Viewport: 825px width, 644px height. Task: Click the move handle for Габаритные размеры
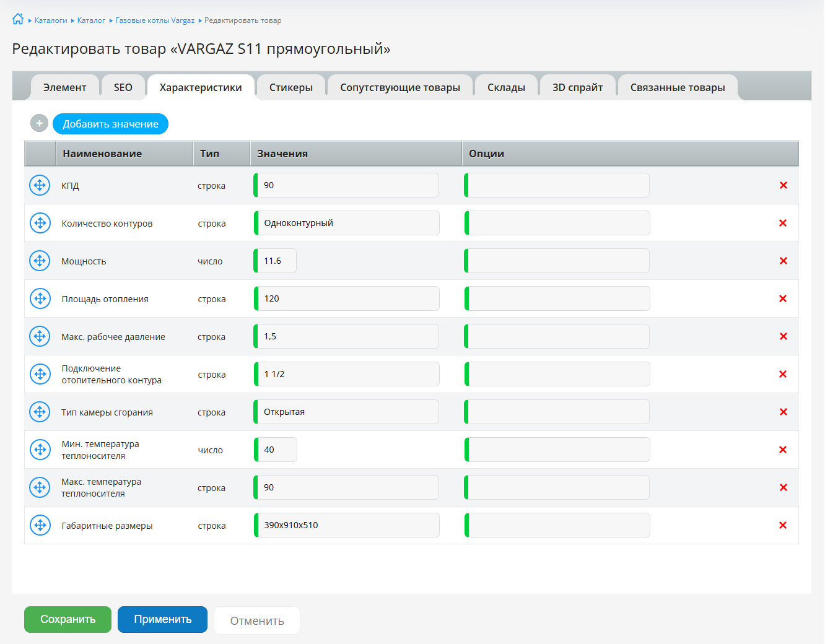[40, 525]
